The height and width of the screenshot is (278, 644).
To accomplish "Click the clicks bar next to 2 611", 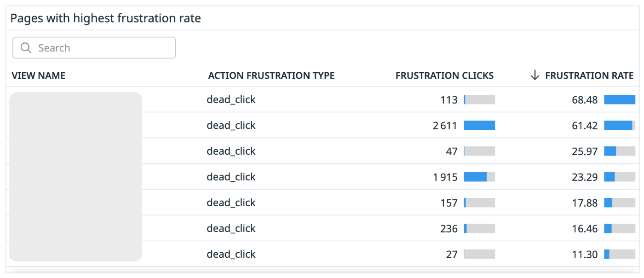I will (479, 125).
